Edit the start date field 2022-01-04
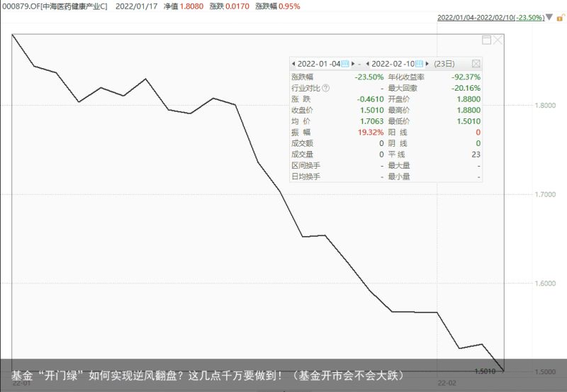 (319, 64)
